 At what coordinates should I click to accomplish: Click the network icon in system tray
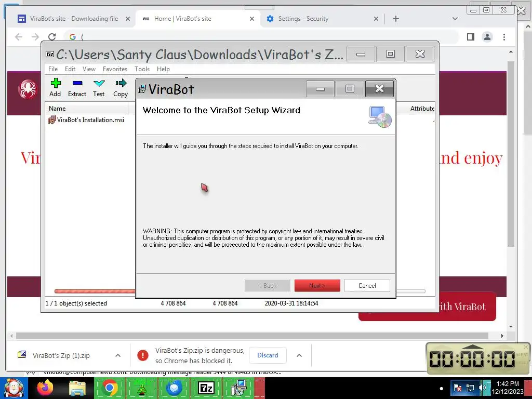(470, 388)
